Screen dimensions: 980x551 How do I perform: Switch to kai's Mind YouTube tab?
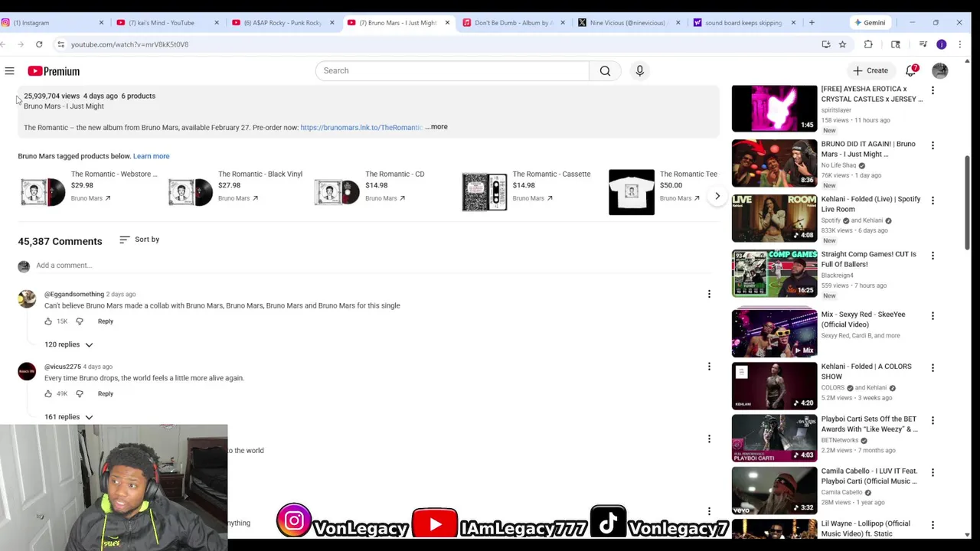(x=167, y=22)
